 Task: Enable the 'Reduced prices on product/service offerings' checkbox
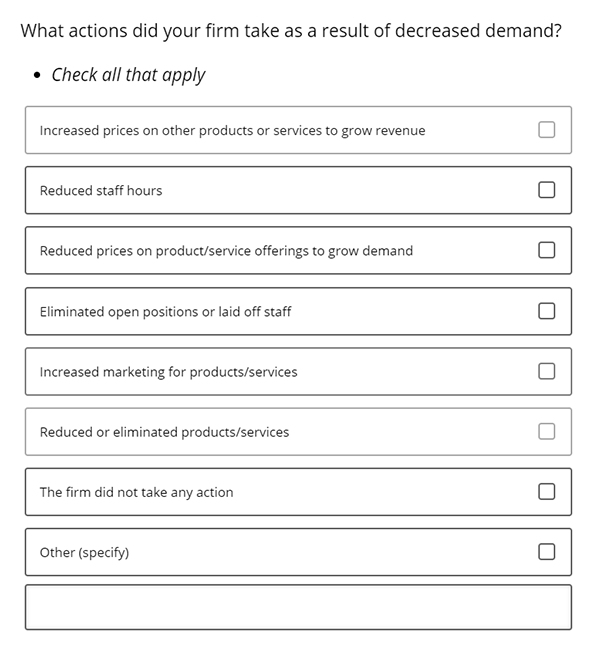tap(546, 250)
